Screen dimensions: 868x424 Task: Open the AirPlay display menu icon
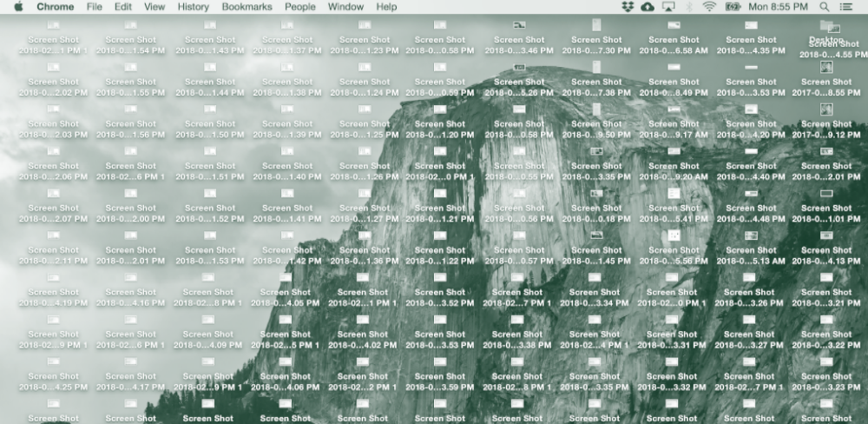(668, 7)
